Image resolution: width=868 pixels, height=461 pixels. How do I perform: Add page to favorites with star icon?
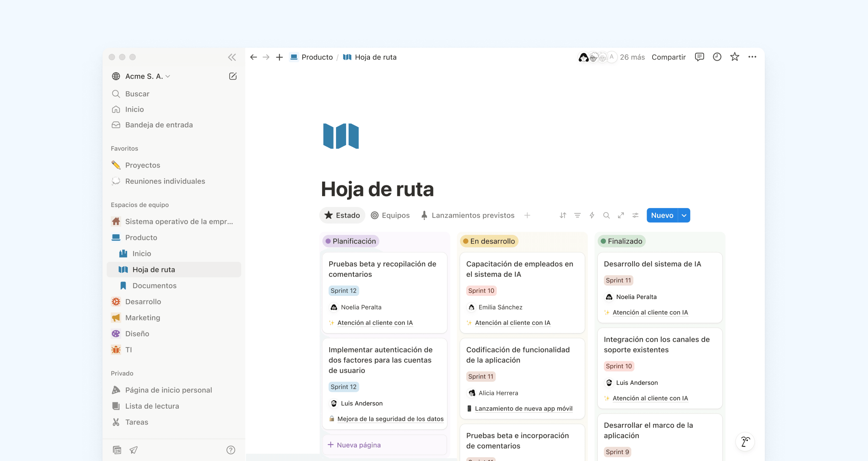point(735,57)
